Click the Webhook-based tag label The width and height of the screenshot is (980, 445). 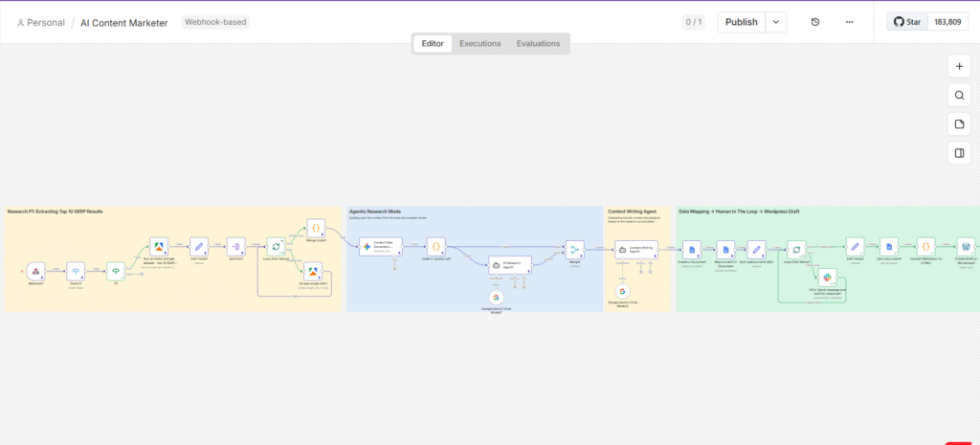coord(215,22)
